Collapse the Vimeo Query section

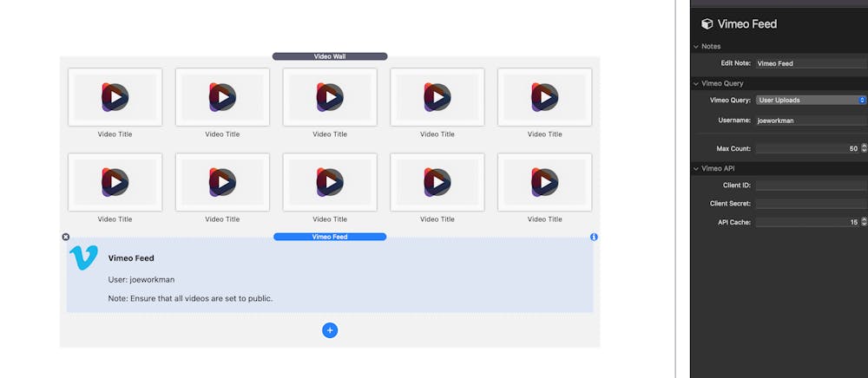pos(696,83)
